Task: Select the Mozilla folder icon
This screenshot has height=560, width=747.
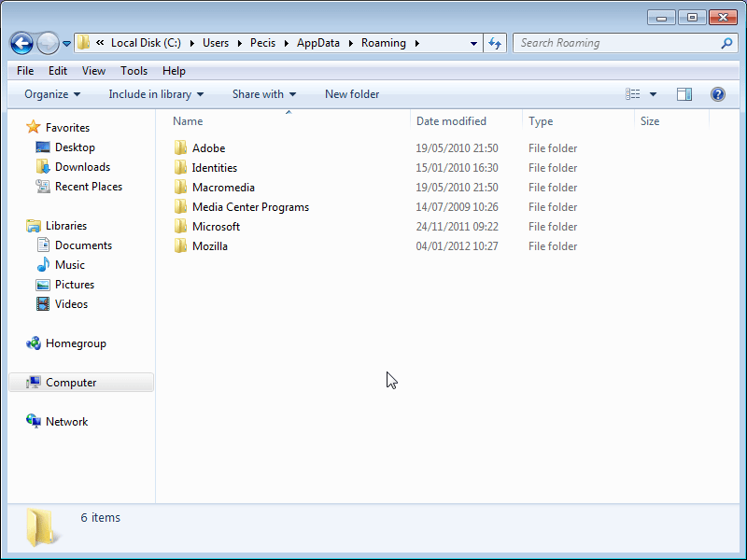Action: coord(180,245)
